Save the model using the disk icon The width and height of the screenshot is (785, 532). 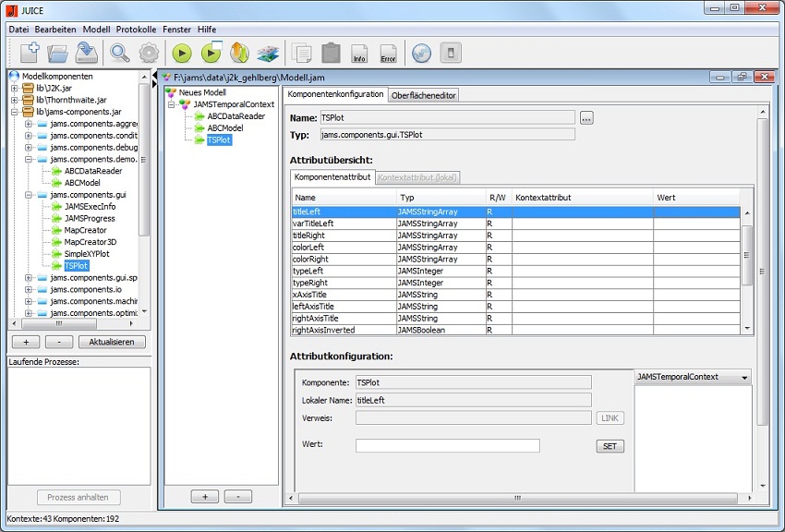[87, 53]
